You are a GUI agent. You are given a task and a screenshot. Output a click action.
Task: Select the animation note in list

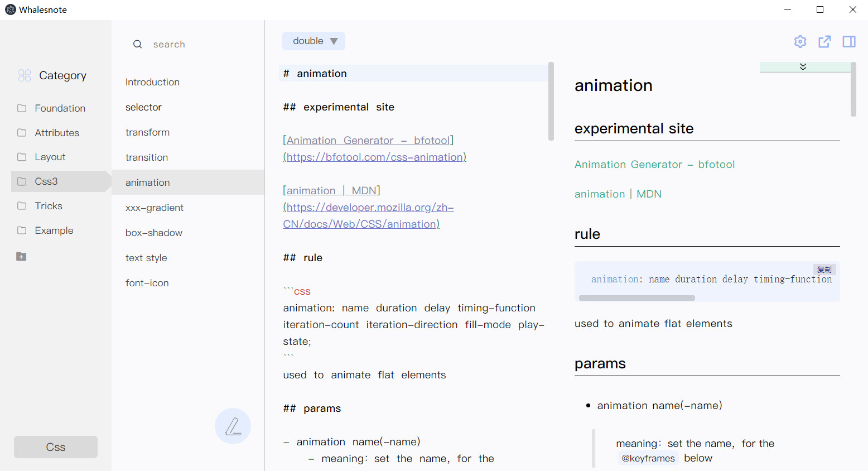(x=188, y=182)
